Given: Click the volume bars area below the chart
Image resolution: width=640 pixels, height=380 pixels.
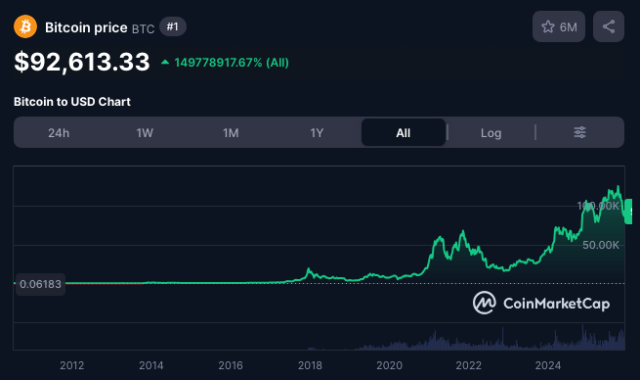Looking at the screenshot, I should point(319,336).
